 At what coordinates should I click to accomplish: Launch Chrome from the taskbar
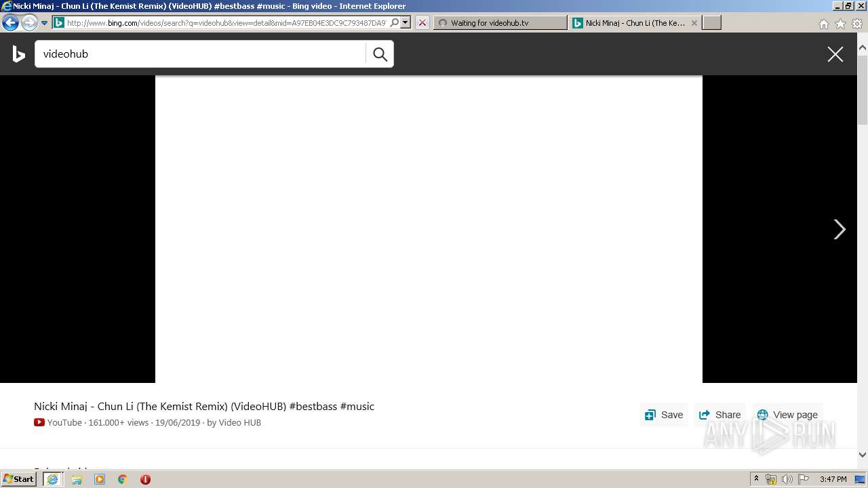point(123,479)
